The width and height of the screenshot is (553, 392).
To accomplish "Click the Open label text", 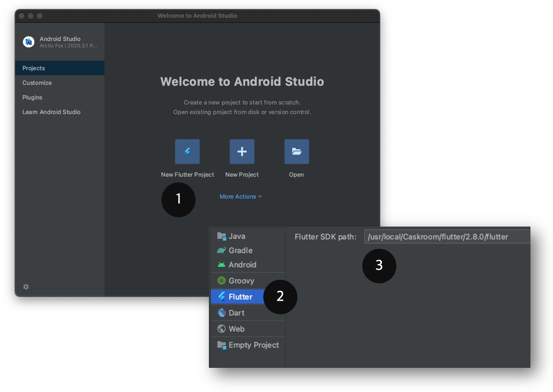I will point(296,175).
